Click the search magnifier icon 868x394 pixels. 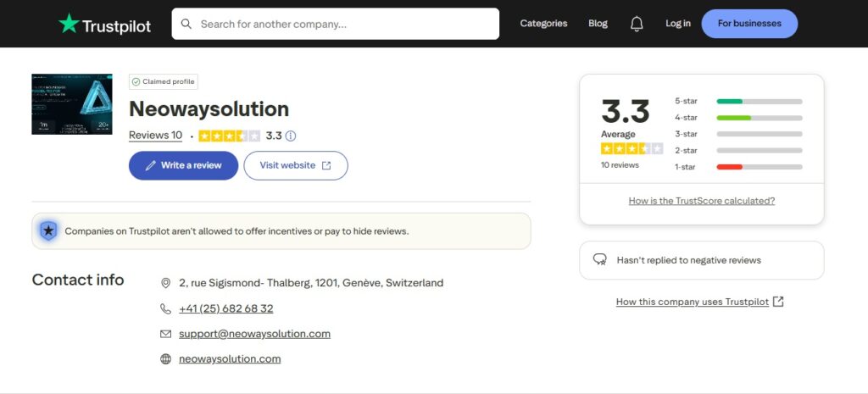pyautogui.click(x=186, y=24)
